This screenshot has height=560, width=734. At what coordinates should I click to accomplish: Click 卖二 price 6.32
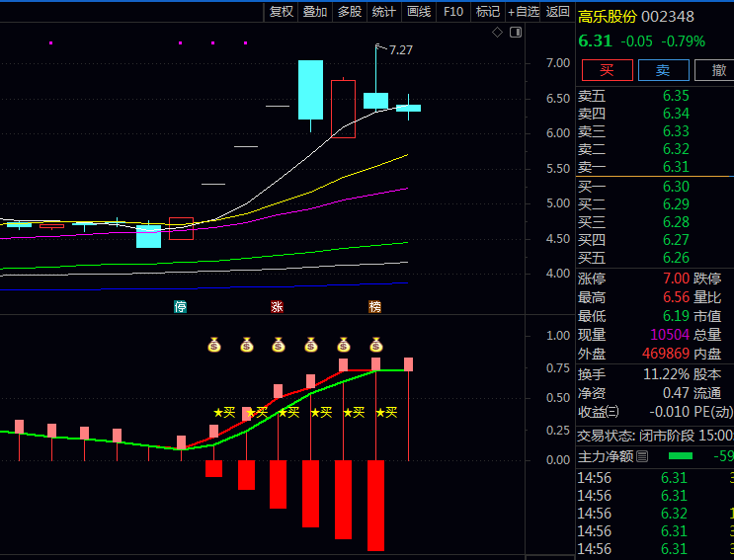(x=676, y=149)
